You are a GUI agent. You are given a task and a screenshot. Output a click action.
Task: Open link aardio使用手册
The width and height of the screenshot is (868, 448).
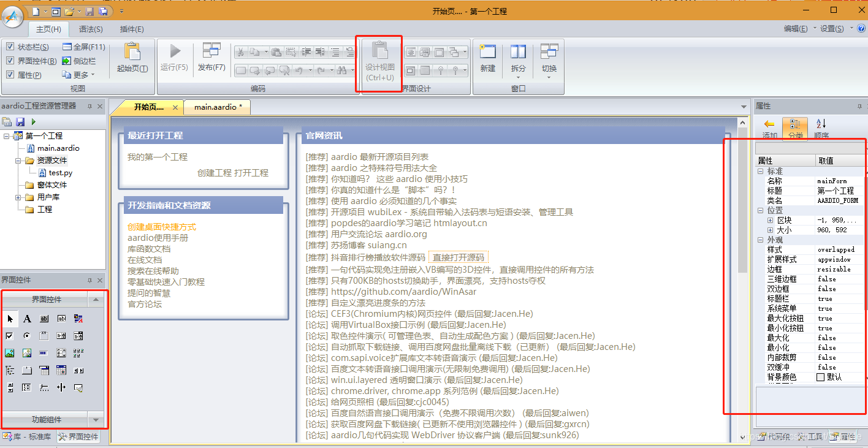[158, 238]
